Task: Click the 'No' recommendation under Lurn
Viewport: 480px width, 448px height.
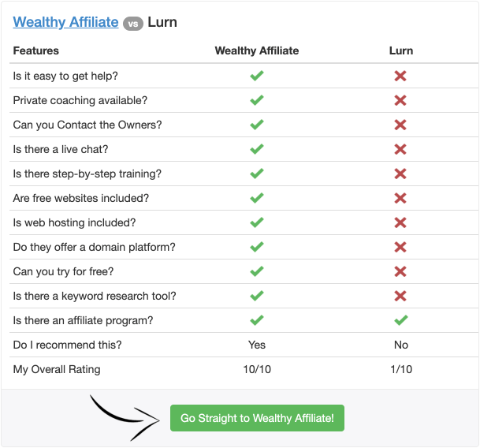Action: pos(401,345)
